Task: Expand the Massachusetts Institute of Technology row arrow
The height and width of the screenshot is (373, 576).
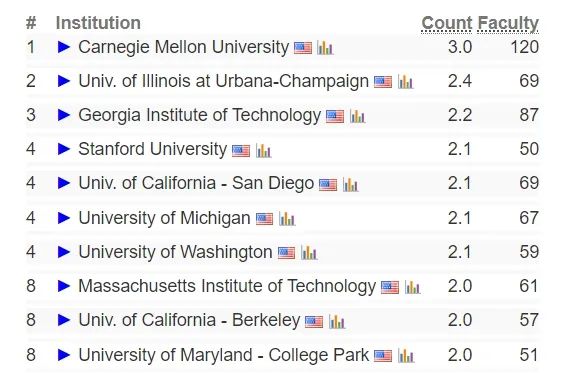Action: [x=64, y=286]
